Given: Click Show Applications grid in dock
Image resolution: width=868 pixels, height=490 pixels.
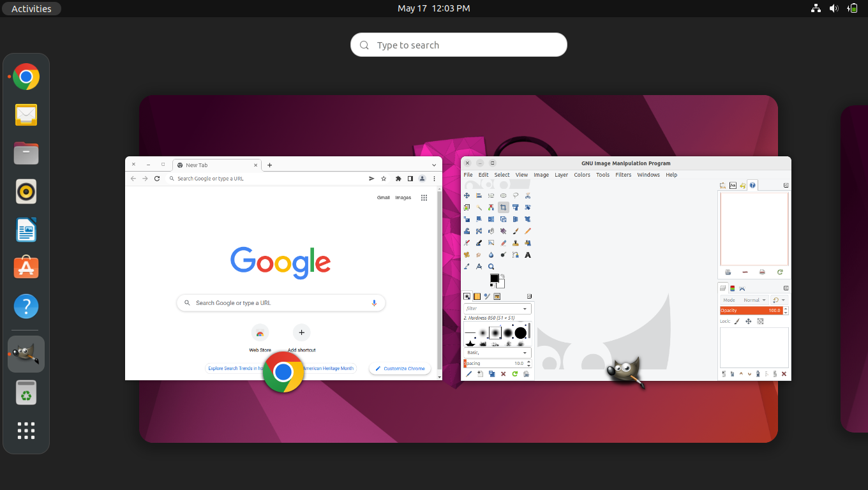Looking at the screenshot, I should tap(26, 431).
